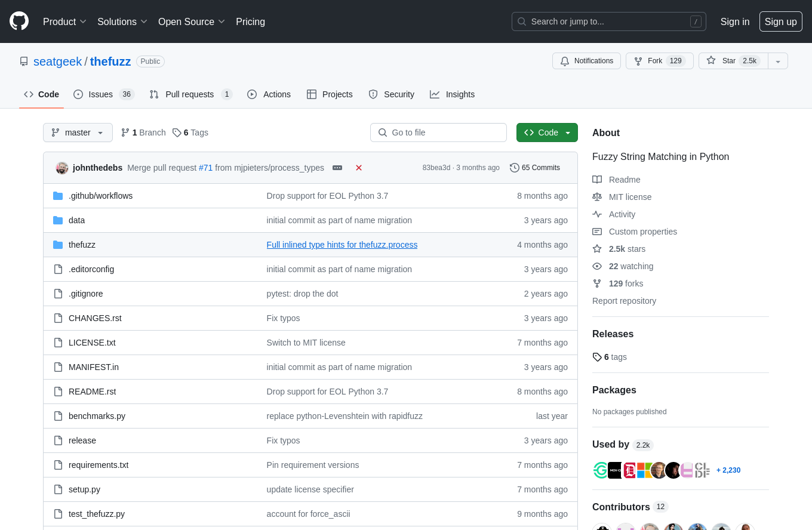Click the Microsoft logo avatar in Used by

tap(644, 470)
